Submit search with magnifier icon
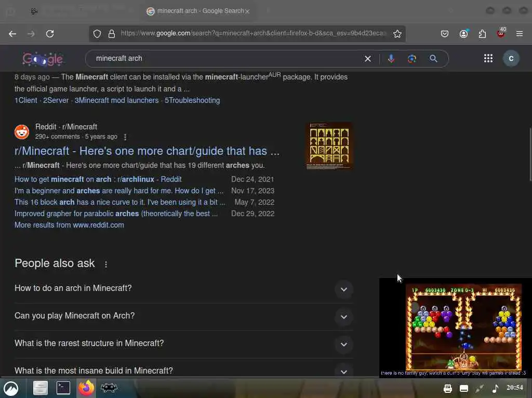 point(433,59)
